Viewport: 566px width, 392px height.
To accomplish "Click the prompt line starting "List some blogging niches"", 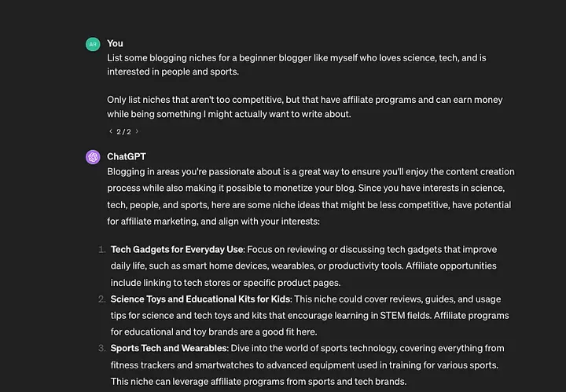I will point(296,58).
